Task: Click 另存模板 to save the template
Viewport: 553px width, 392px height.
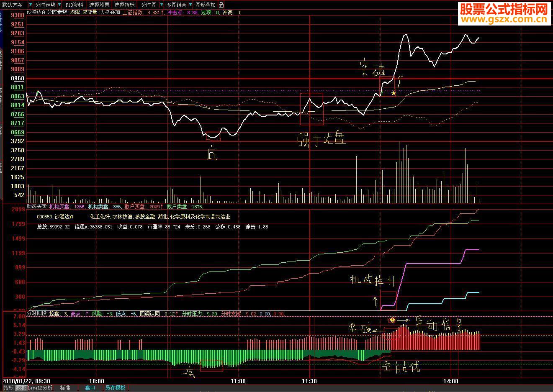Action: (x=115, y=388)
